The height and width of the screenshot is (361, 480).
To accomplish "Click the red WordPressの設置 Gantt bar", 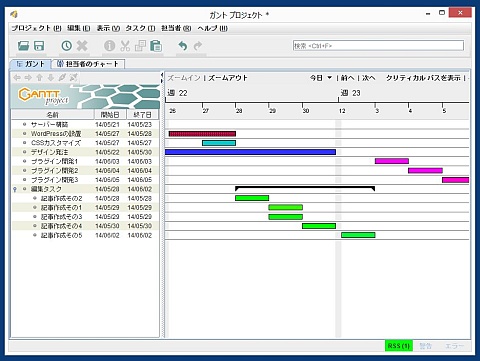I will tap(202, 134).
